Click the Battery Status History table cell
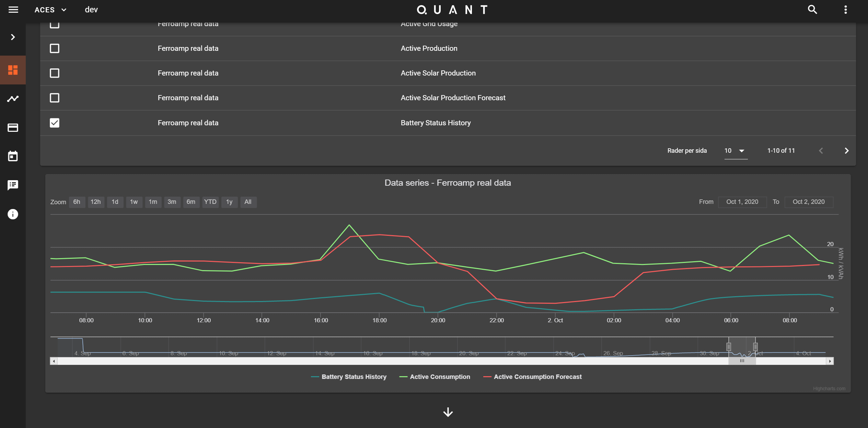The width and height of the screenshot is (868, 428). tap(436, 123)
